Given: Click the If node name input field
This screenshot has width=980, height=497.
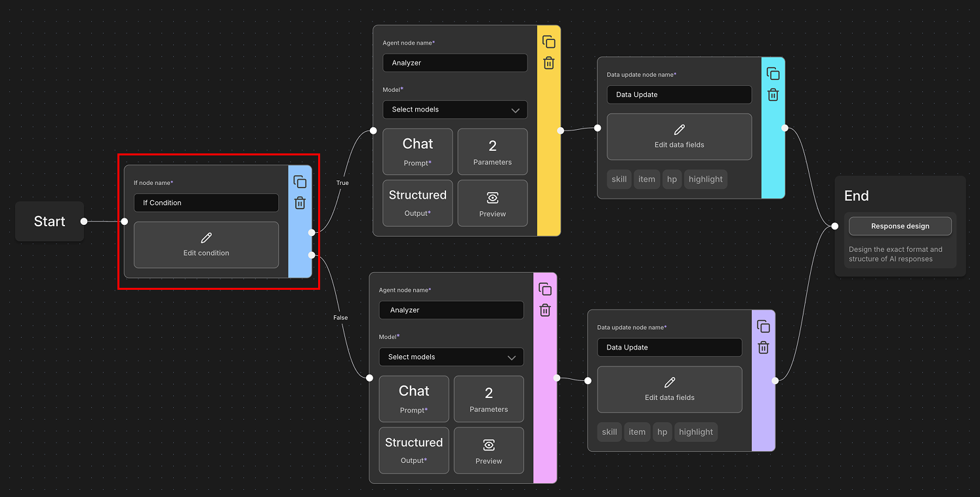Looking at the screenshot, I should (x=206, y=203).
